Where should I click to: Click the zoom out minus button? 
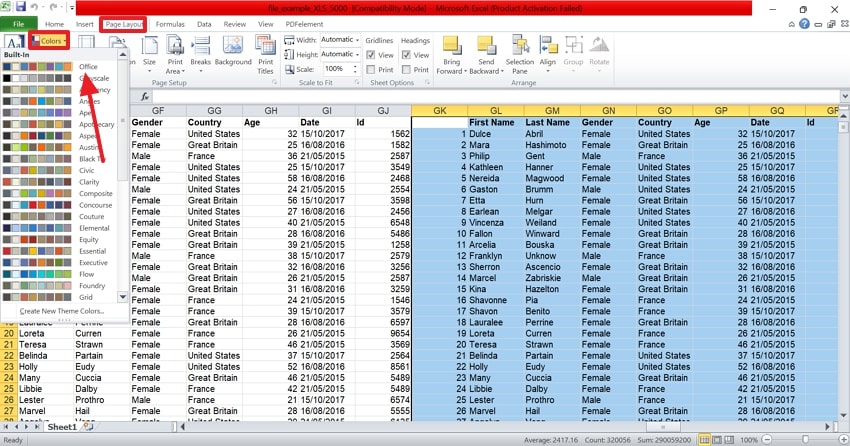(767, 439)
